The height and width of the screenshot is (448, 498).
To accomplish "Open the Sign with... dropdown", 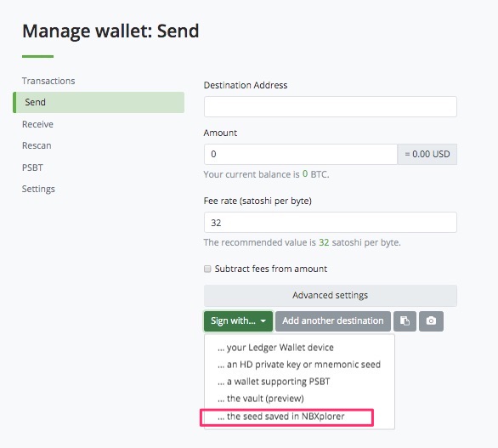I will tap(238, 321).
